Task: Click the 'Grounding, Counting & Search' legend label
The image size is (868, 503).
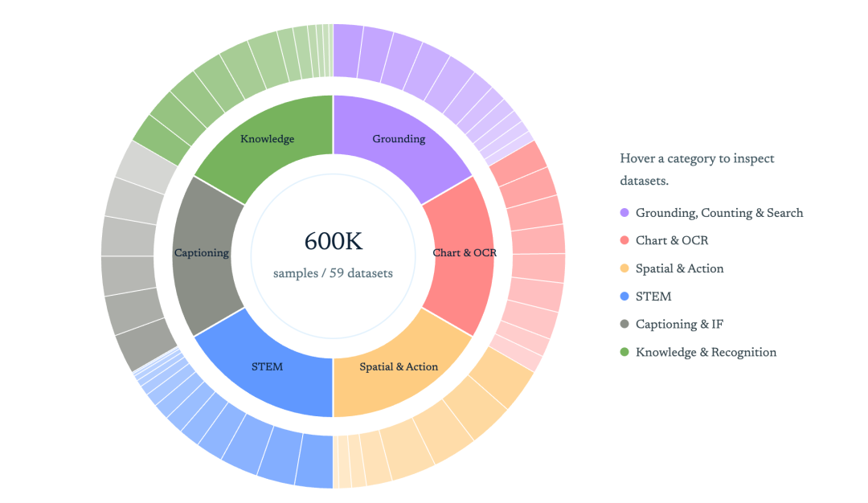Action: pos(719,213)
